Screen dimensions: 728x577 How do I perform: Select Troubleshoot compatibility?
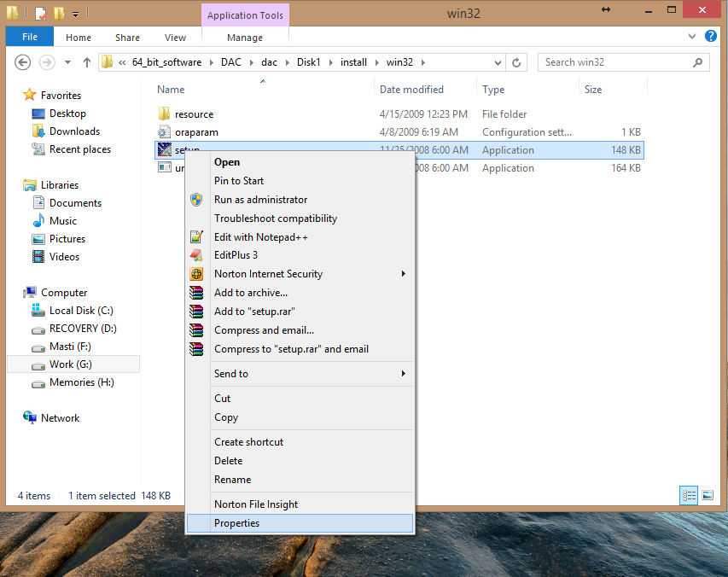[x=300, y=219]
